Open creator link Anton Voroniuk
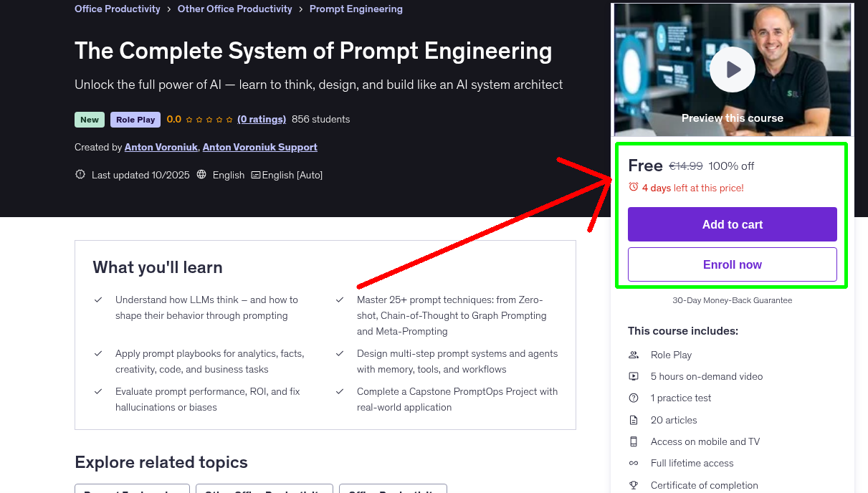This screenshot has height=493, width=868. (161, 147)
